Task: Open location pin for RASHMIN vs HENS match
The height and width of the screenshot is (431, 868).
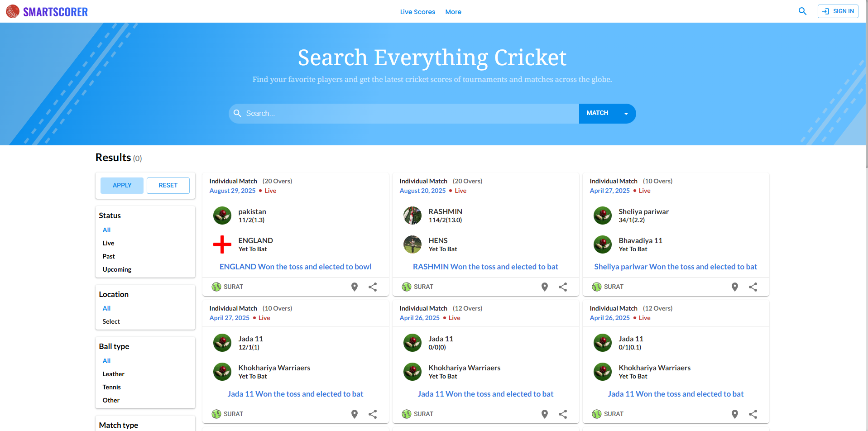Action: point(545,287)
